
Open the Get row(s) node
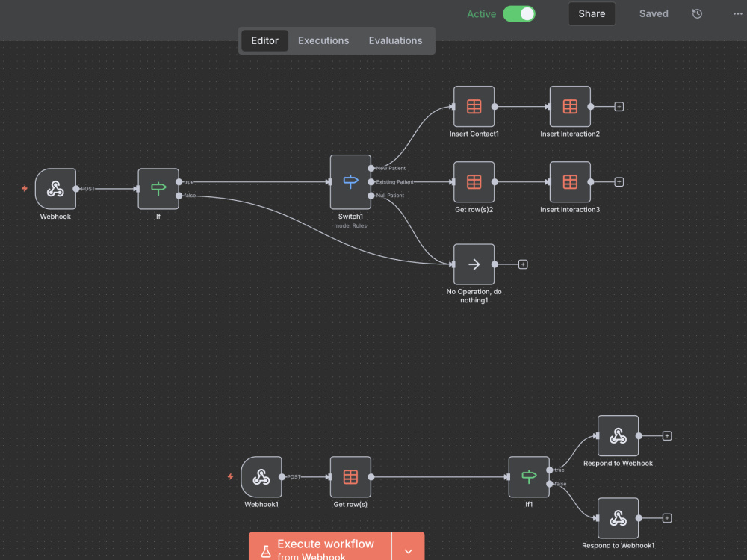[x=350, y=476]
